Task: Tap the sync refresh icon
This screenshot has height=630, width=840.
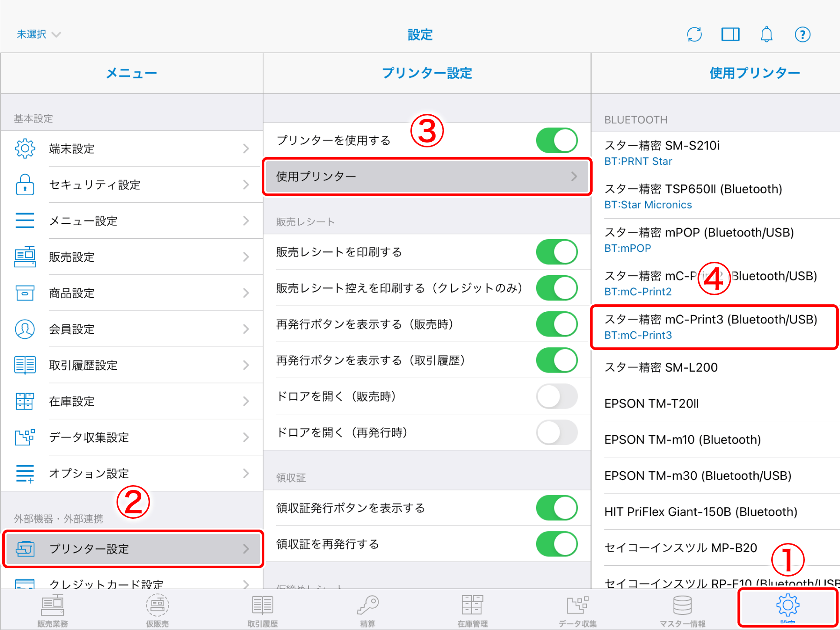Action: pos(694,34)
